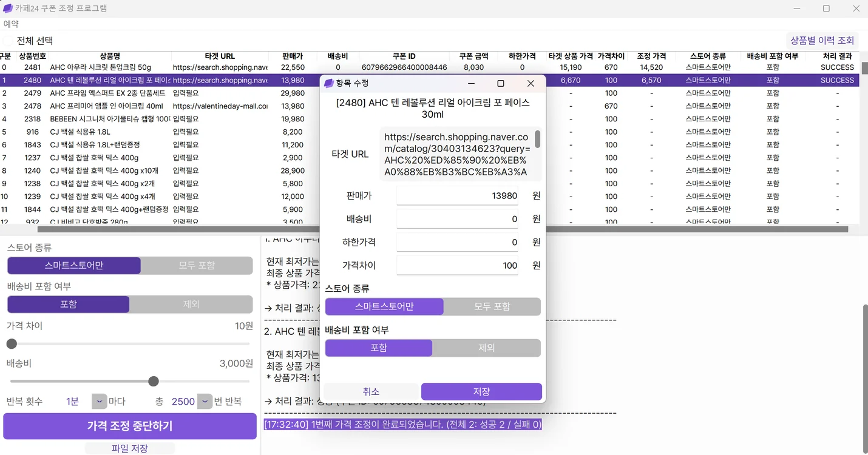Open the 1분 interval dropdown
Viewport: 868px width, 455px height.
point(100,402)
